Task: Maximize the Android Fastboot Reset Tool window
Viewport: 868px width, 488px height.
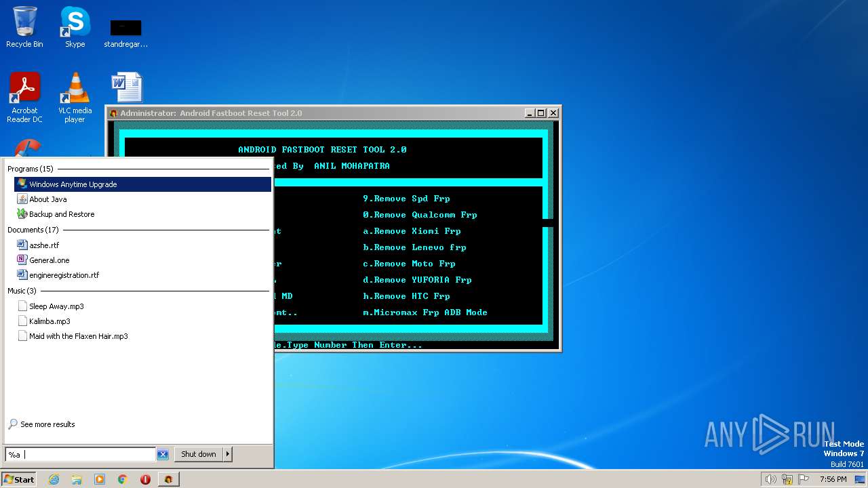Action: click(540, 113)
